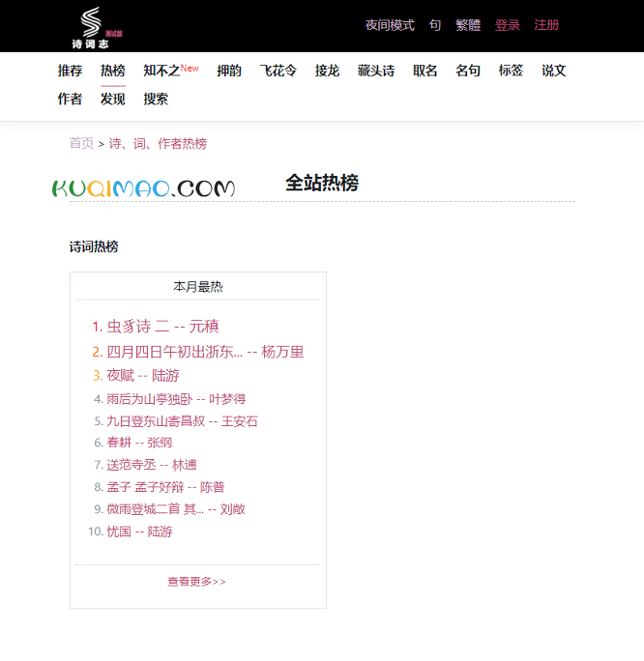The image size is (644, 661).
Task: Open the 名句 menu item
Action: (468, 71)
